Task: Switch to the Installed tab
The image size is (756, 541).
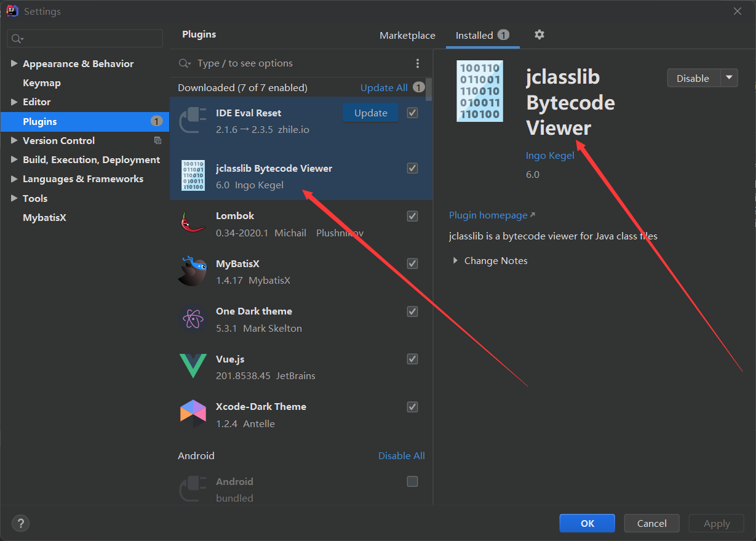Action: point(482,36)
